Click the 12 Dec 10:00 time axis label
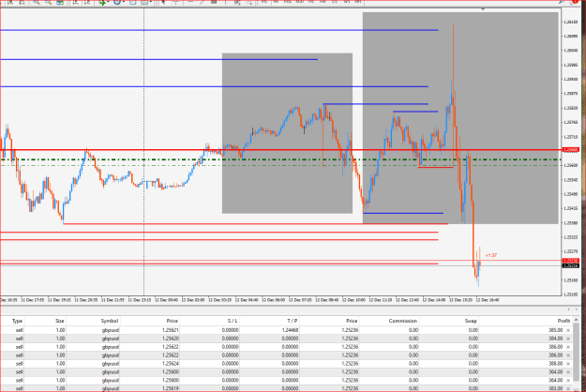Image resolution: width=586 pixels, height=392 pixels. [x=353, y=300]
